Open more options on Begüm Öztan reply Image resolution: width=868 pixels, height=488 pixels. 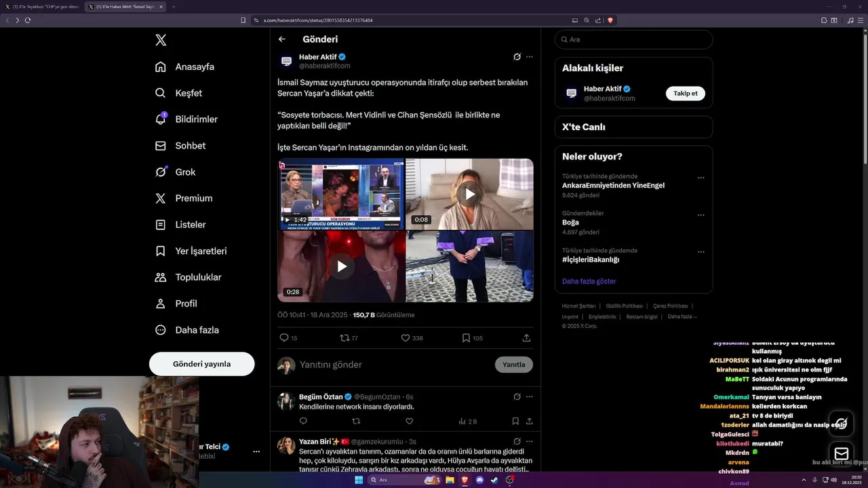coord(530,396)
